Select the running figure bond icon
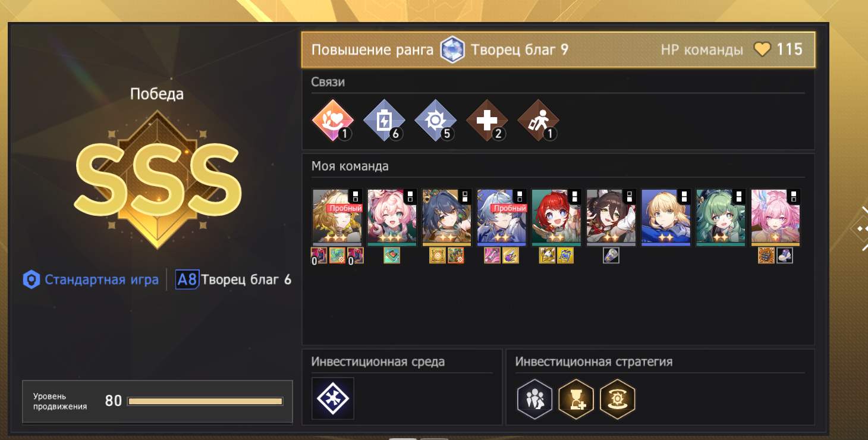The width and height of the screenshot is (868, 440). click(x=538, y=120)
